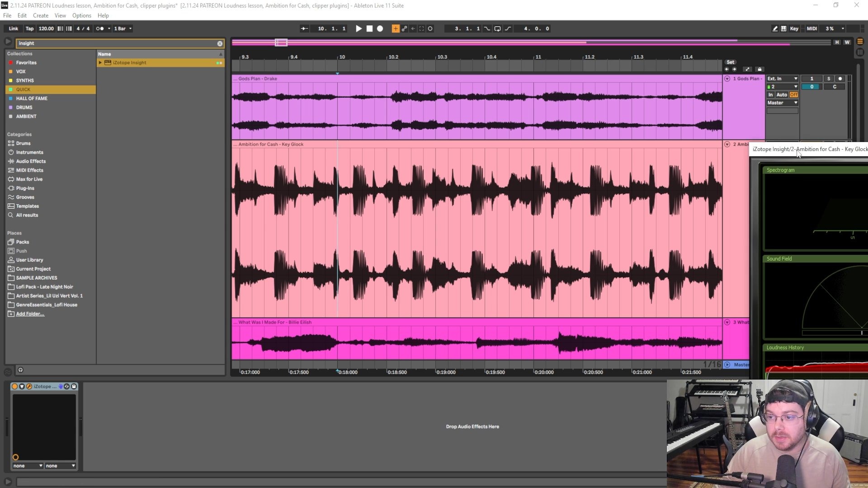Switch to Session View selector icon
Image resolution: width=868 pixels, height=488 pixels.
860,52
